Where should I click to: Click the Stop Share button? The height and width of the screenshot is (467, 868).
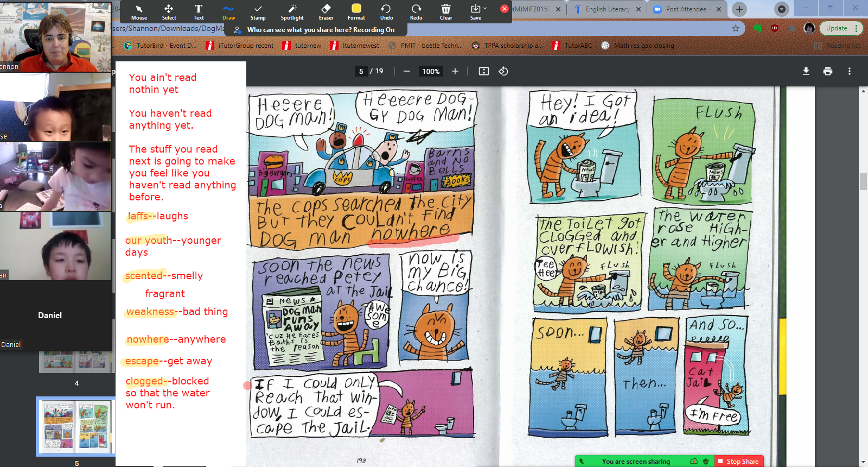738,461
